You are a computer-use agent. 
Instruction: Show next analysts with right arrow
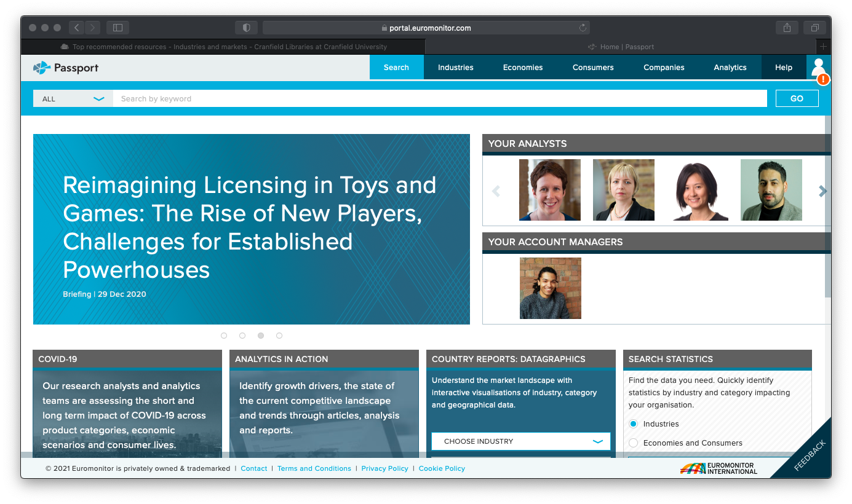(x=822, y=192)
